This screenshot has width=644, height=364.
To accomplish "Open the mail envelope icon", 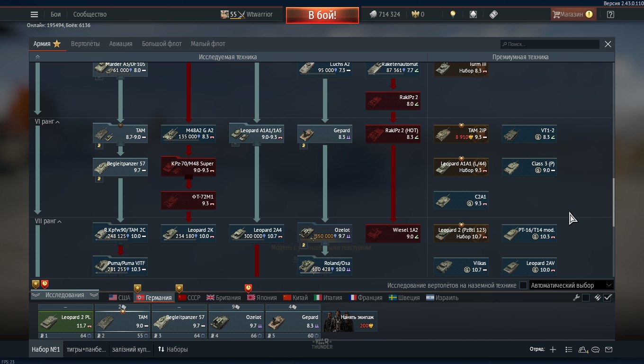I will [x=609, y=349].
